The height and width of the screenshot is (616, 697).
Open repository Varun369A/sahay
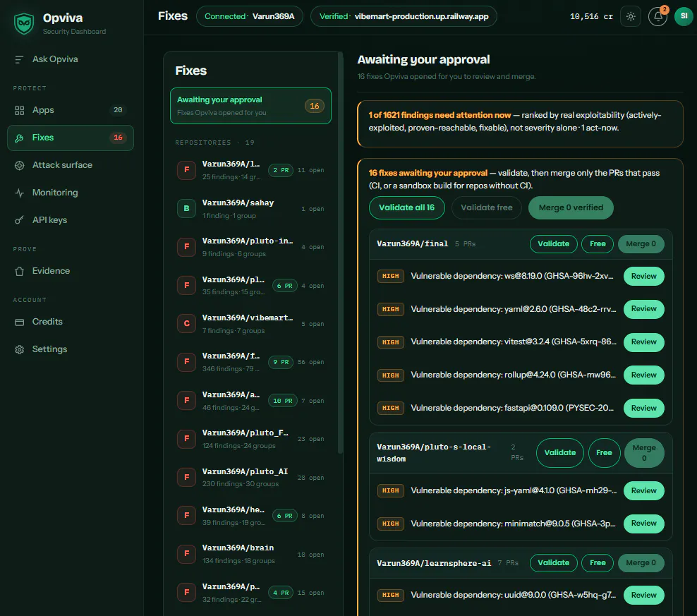(x=250, y=209)
